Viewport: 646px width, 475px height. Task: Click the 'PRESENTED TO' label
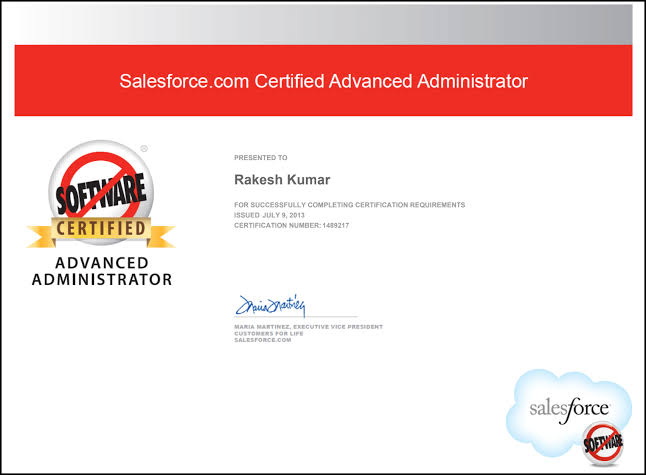tap(261, 157)
